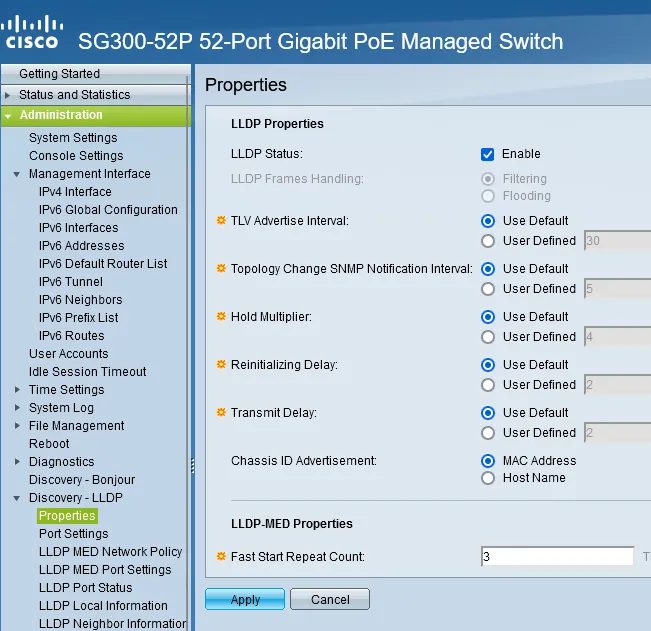Open LLDP MED Network Policy
This screenshot has width=651, height=631.
110,552
